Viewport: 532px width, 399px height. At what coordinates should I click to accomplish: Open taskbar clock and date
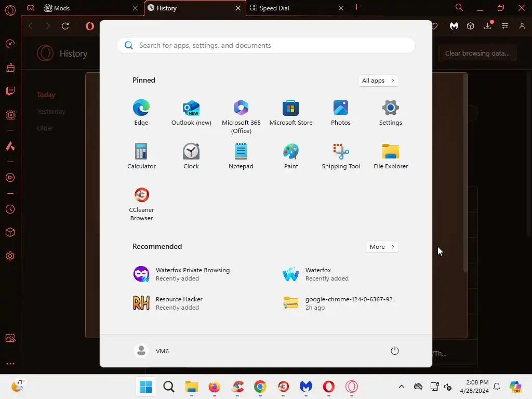coord(474,387)
